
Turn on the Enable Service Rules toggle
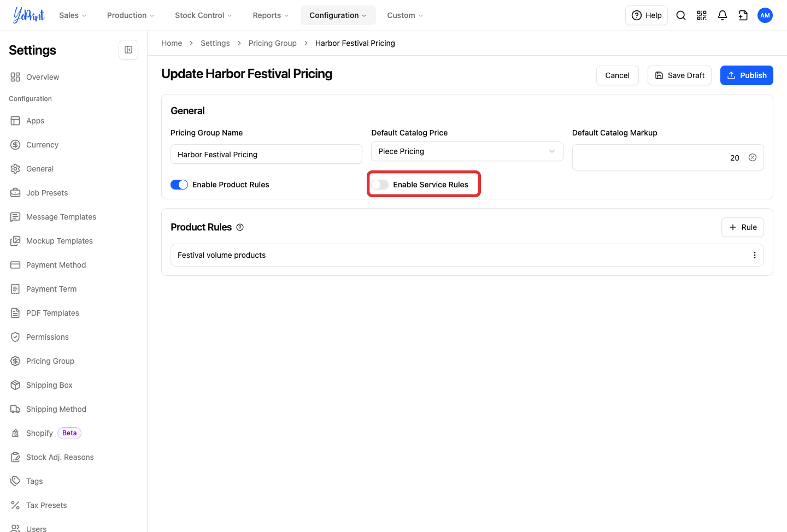380,185
